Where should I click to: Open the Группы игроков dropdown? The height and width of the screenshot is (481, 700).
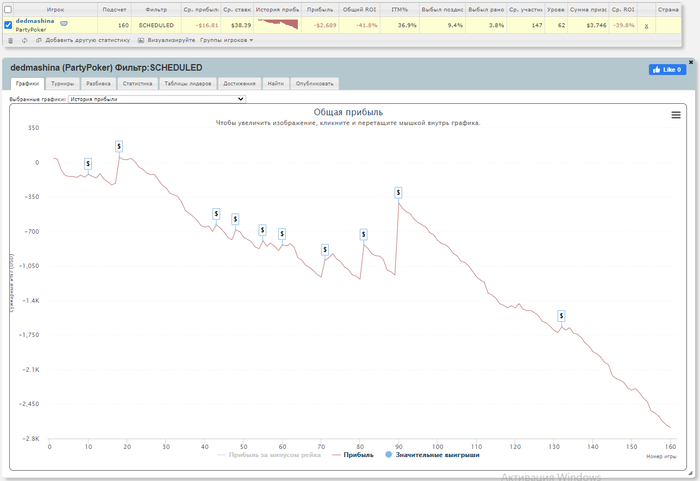[x=226, y=40]
